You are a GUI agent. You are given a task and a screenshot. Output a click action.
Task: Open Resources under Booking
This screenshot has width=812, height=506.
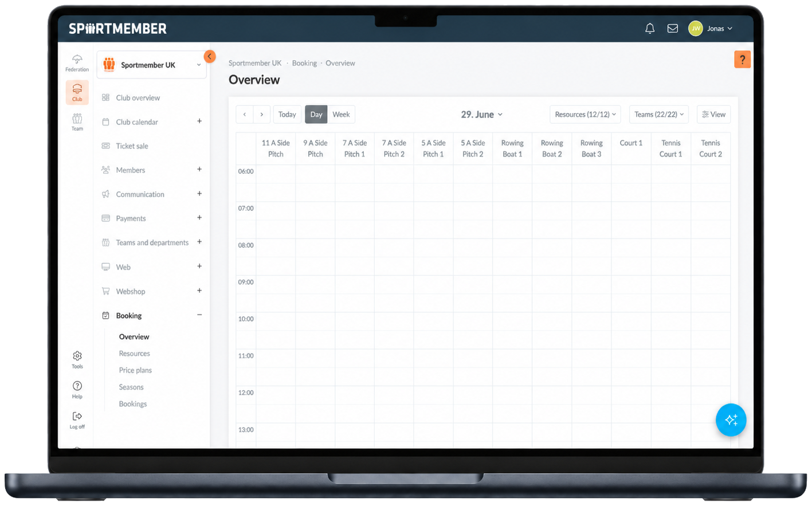click(135, 354)
